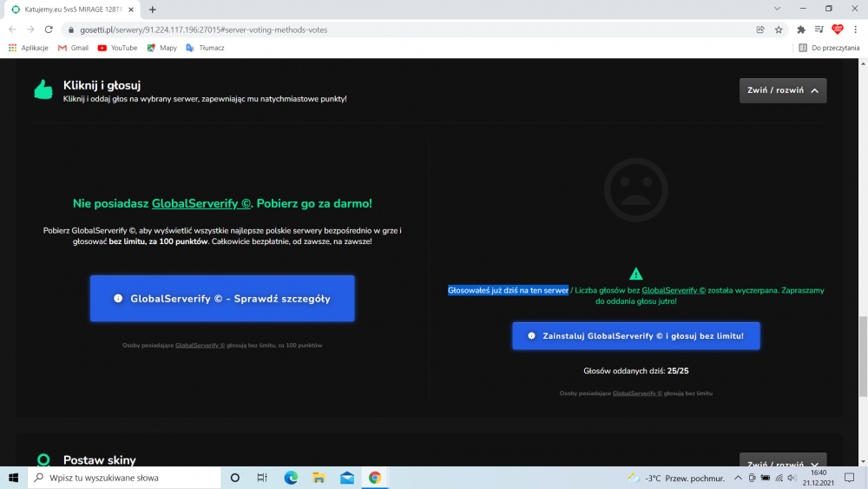Open the notification center icon
This screenshot has height=489, width=868.
pos(850,478)
